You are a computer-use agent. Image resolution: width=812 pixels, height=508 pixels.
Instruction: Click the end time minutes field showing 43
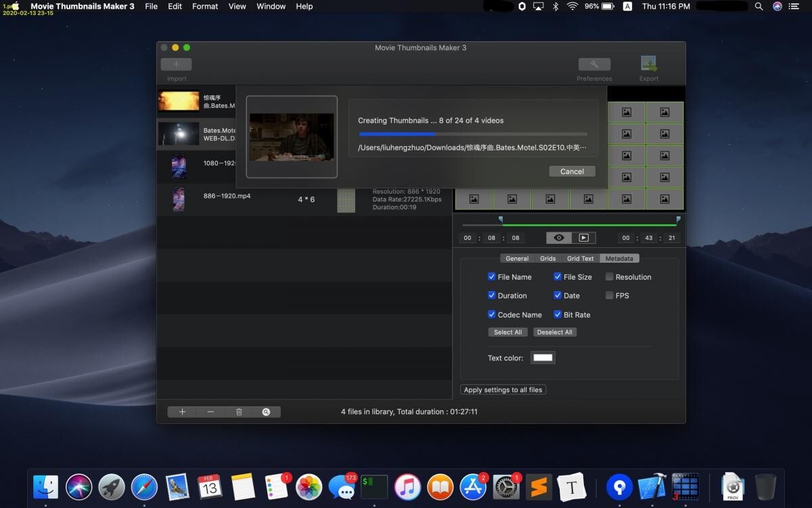(650, 238)
